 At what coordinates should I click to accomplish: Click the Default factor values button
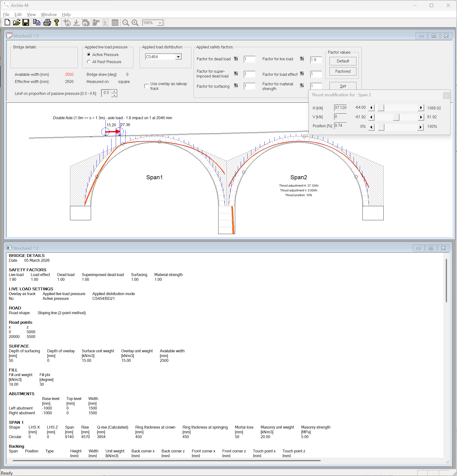(343, 61)
